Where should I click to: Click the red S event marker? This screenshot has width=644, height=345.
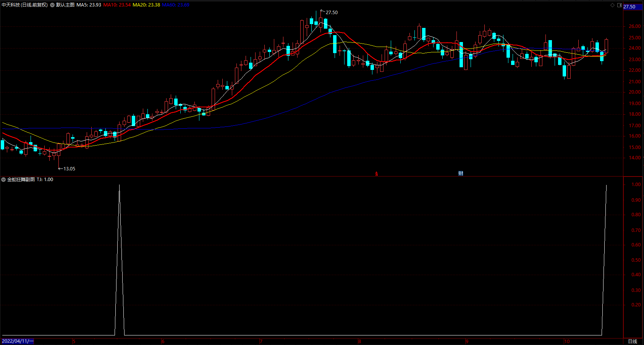click(377, 174)
